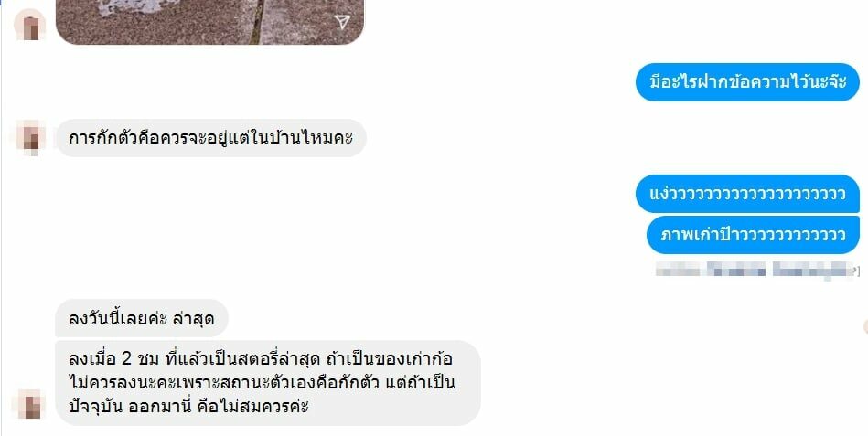Click the blue แง่ววววว message bubble

click(x=747, y=194)
